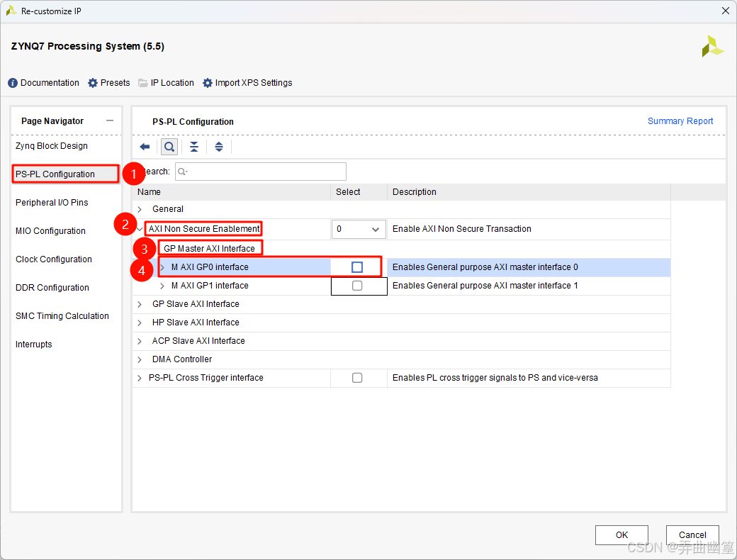Expand ACP Slave AXI Interface
The height and width of the screenshot is (560, 737).
(140, 341)
